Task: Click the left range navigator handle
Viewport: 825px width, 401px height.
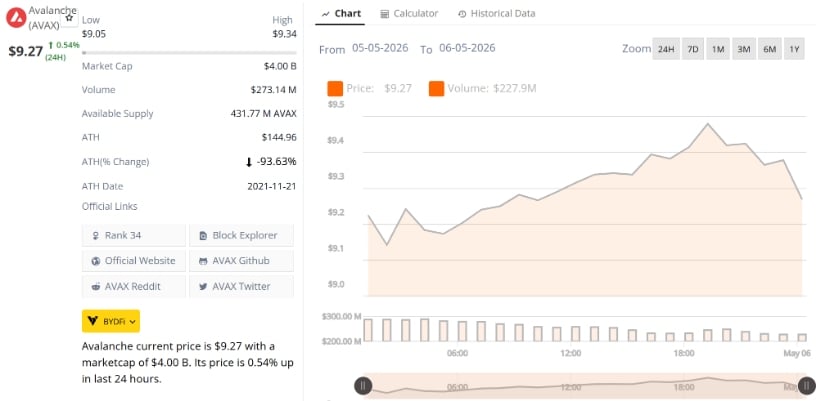Action: (363, 386)
